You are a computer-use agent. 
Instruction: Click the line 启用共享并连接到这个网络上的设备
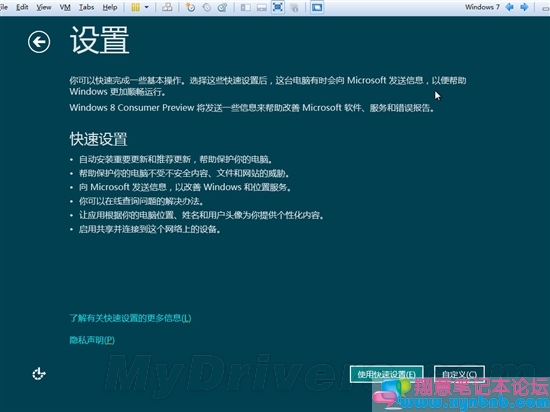tap(149, 229)
